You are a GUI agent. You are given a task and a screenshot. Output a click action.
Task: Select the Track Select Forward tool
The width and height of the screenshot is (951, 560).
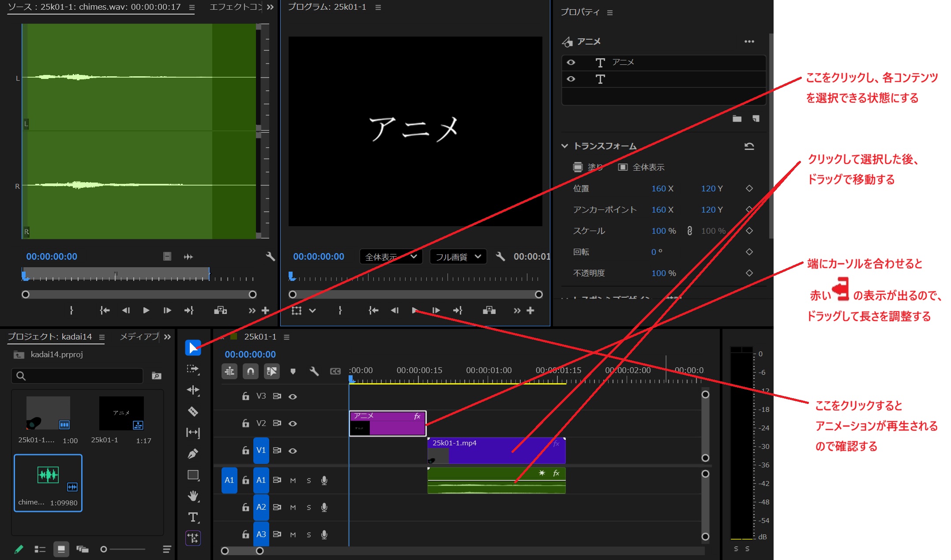pos(193,369)
